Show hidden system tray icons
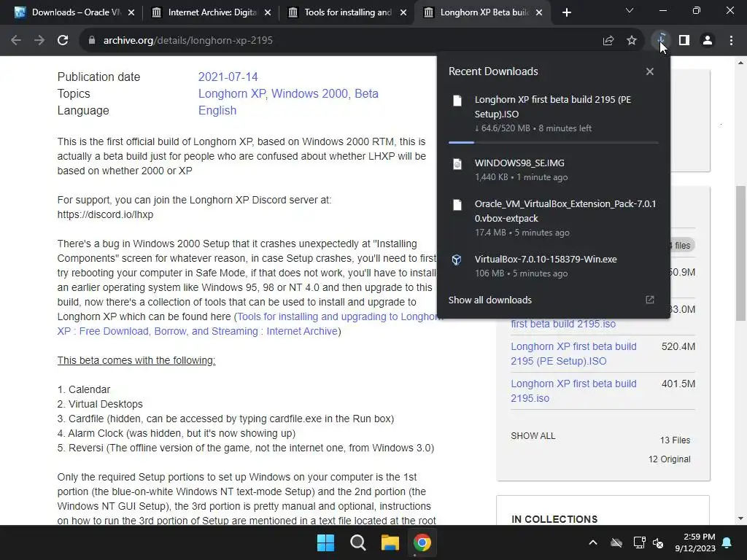747x560 pixels. pos(593,542)
